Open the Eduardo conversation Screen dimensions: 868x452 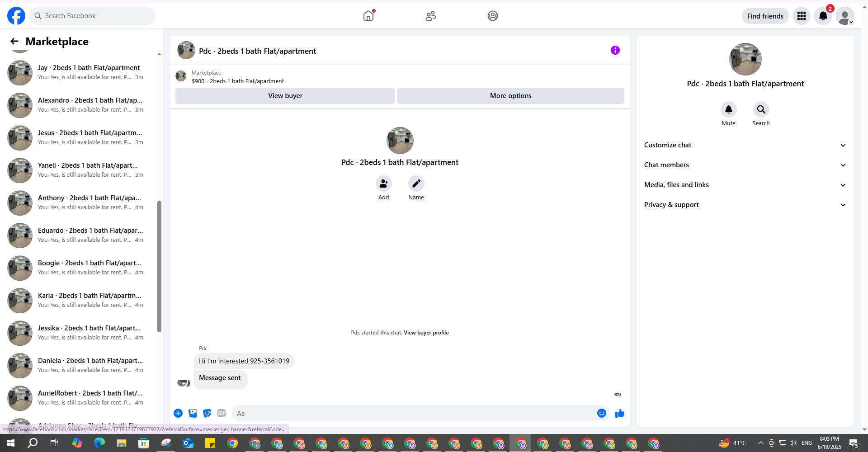(x=80, y=235)
